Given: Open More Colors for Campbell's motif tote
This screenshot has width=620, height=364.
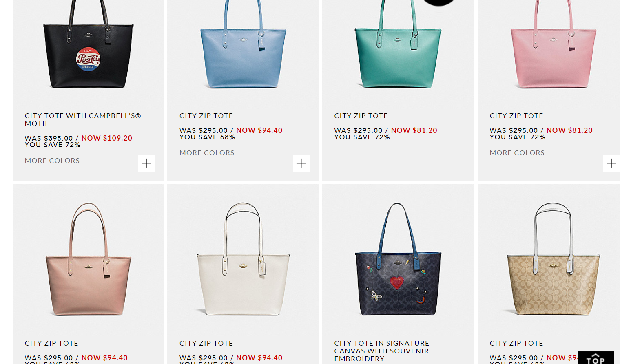Looking at the screenshot, I should click(x=52, y=161).
